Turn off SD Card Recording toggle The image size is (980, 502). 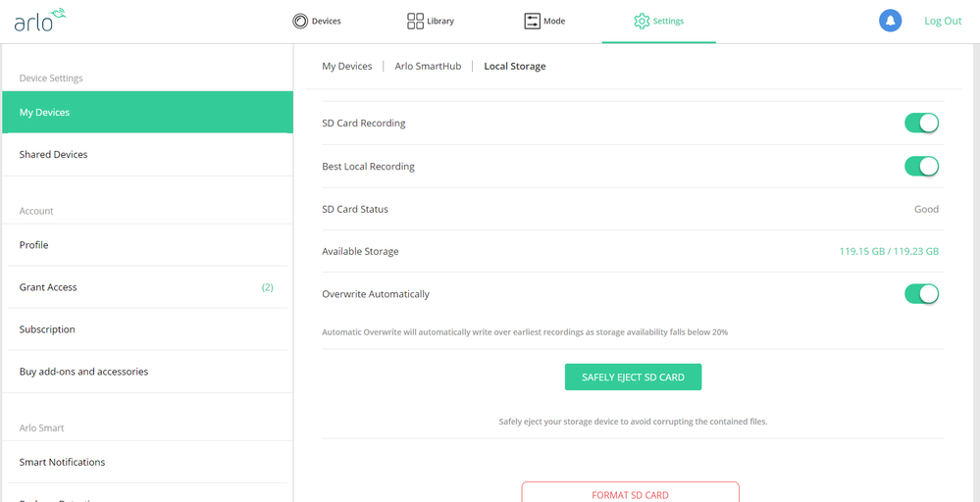tap(921, 123)
